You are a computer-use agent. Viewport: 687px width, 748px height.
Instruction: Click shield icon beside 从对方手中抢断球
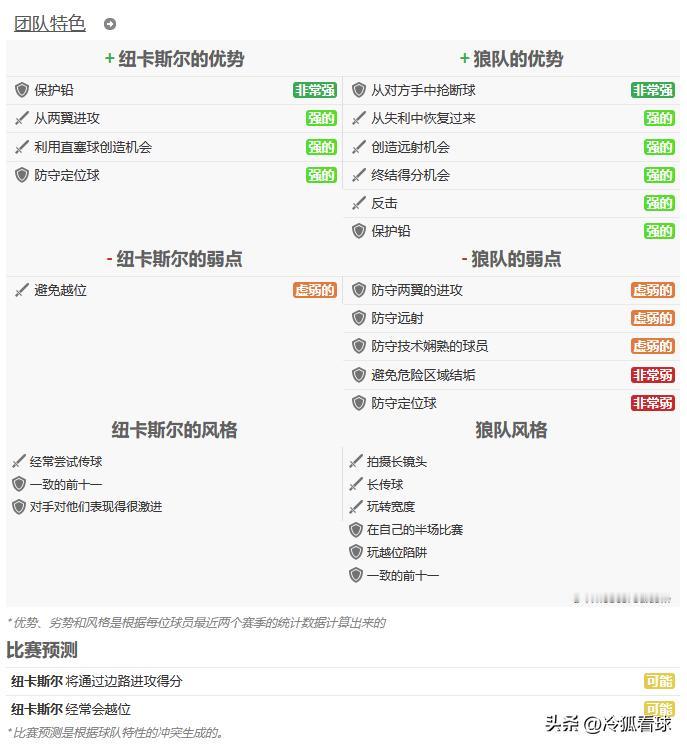click(x=359, y=90)
